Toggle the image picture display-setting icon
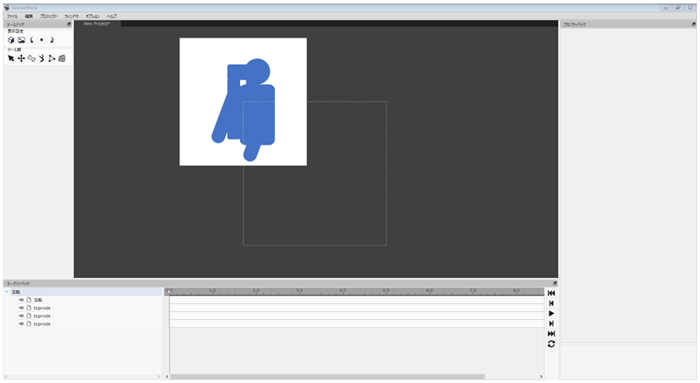This screenshot has width=700, height=383. (x=21, y=40)
